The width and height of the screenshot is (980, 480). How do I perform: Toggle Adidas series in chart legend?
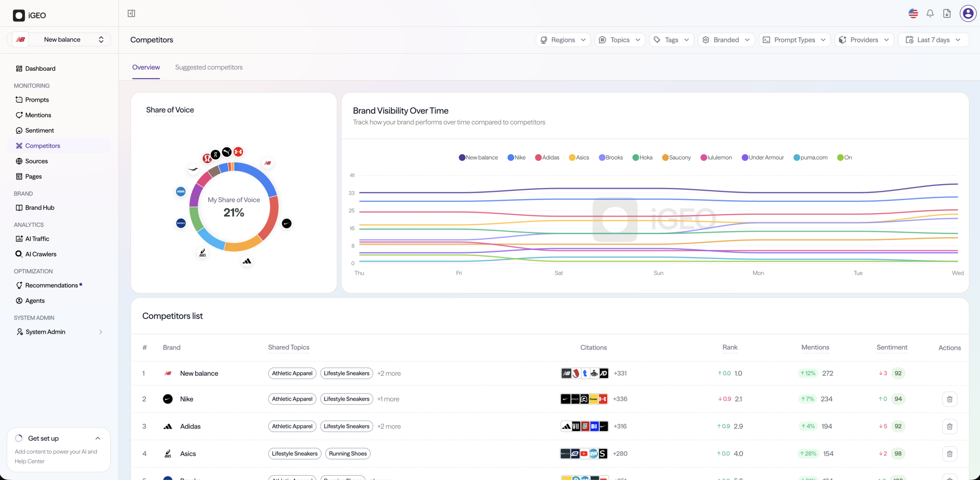point(547,157)
